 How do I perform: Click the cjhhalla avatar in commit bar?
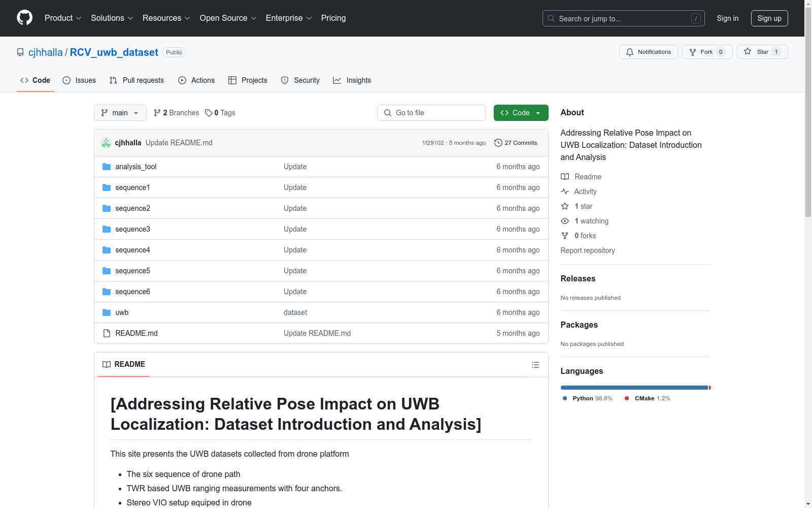point(106,143)
